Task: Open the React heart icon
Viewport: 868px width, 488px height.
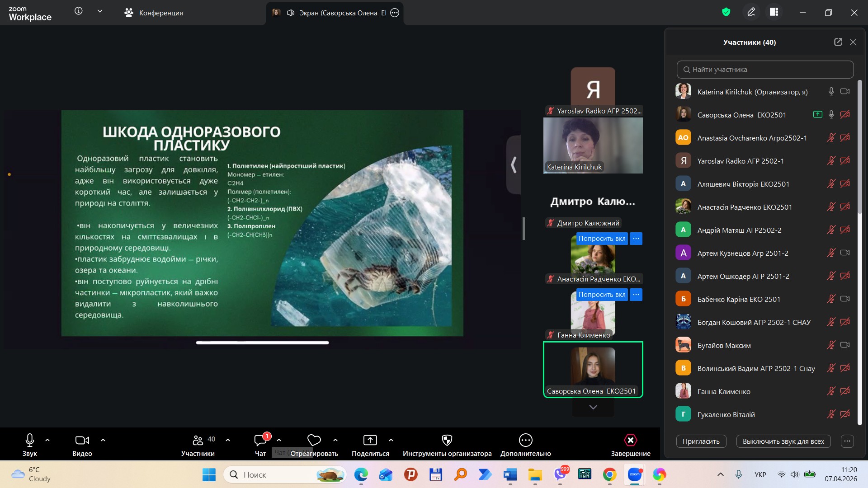Action: (x=314, y=440)
